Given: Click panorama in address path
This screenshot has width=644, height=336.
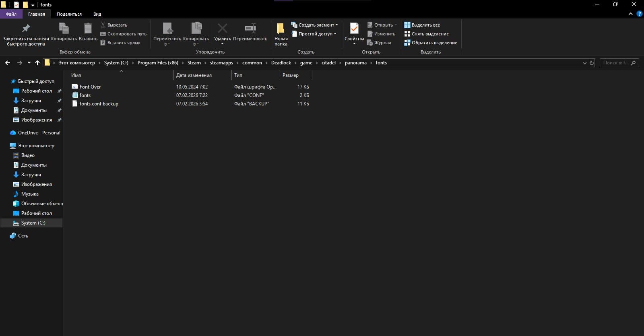Looking at the screenshot, I should 356,63.
